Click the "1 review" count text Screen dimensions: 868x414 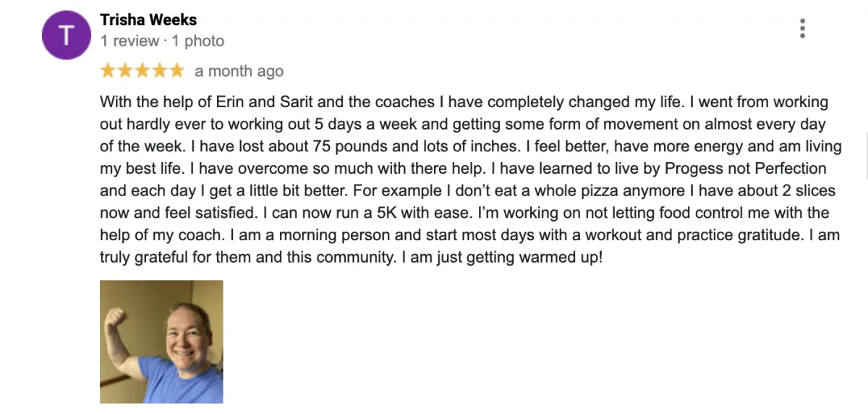coord(129,41)
